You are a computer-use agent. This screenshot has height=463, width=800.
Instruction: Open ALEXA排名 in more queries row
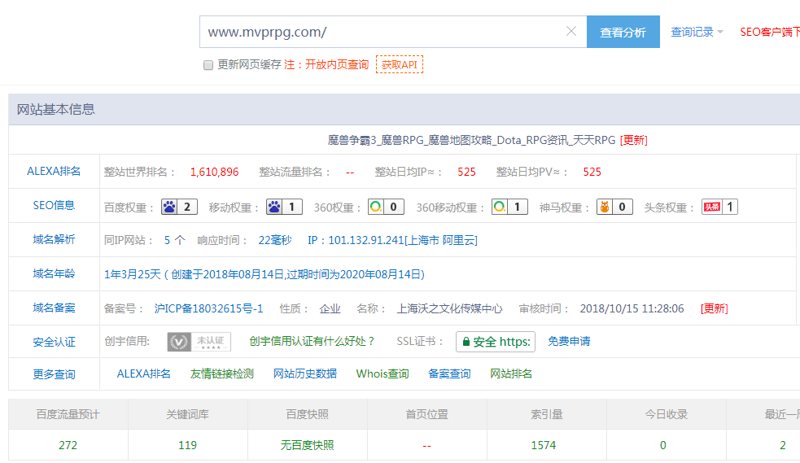(x=143, y=374)
